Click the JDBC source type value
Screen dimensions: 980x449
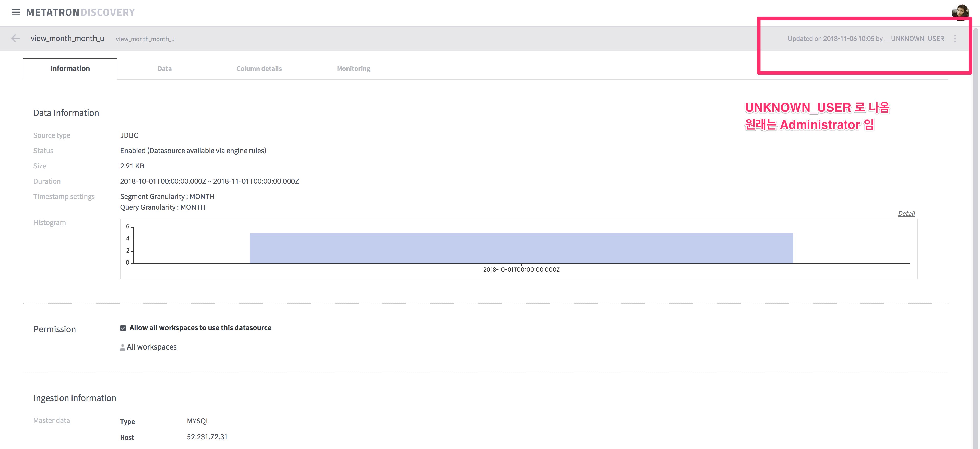point(129,135)
